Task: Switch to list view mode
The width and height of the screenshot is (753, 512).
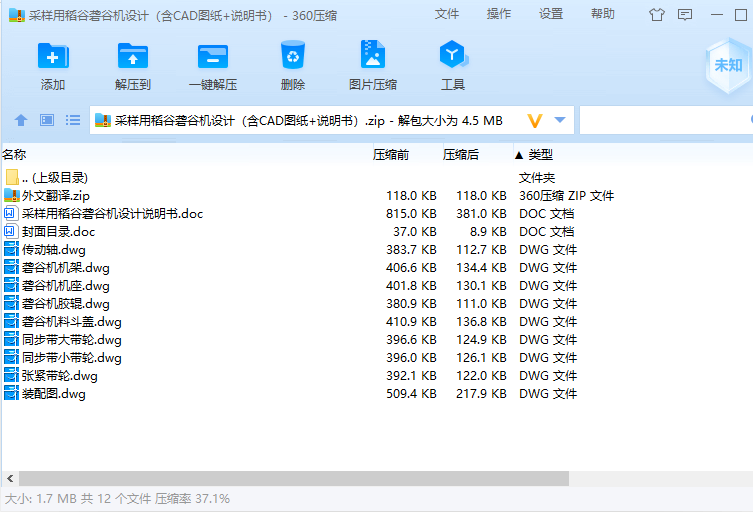Action: (x=73, y=120)
